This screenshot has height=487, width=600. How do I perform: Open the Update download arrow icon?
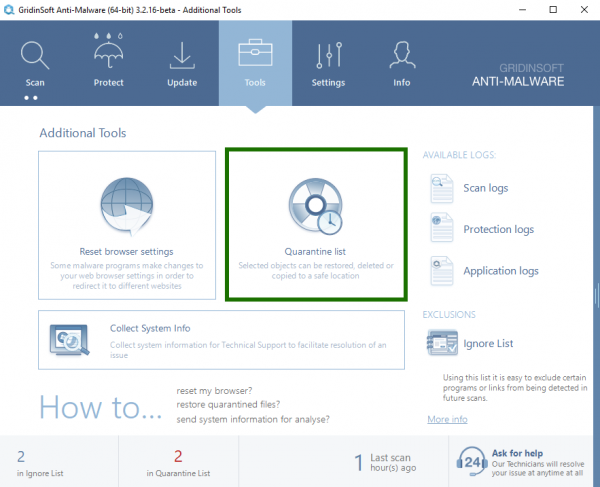182,55
